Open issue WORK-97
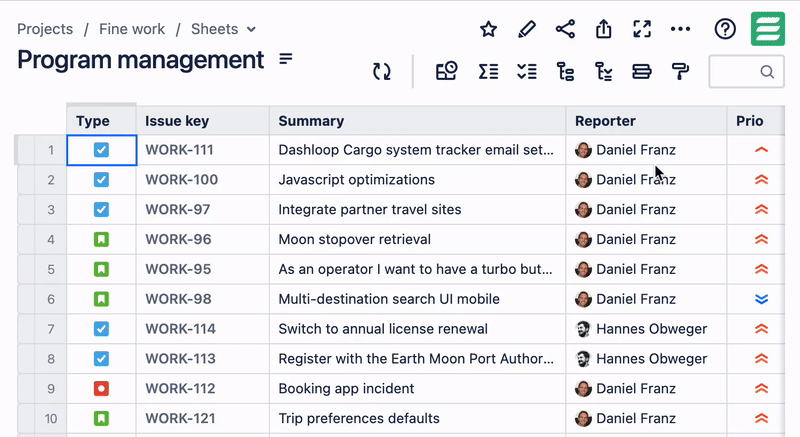 pos(178,210)
